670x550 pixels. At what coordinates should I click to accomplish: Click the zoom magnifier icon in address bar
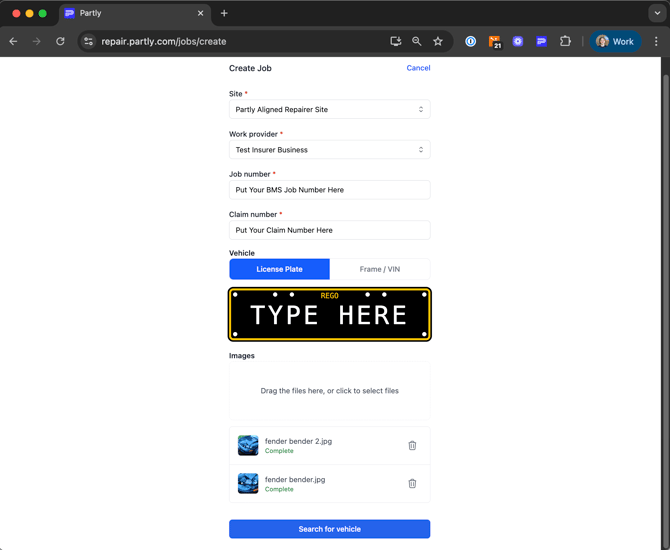pyautogui.click(x=417, y=42)
